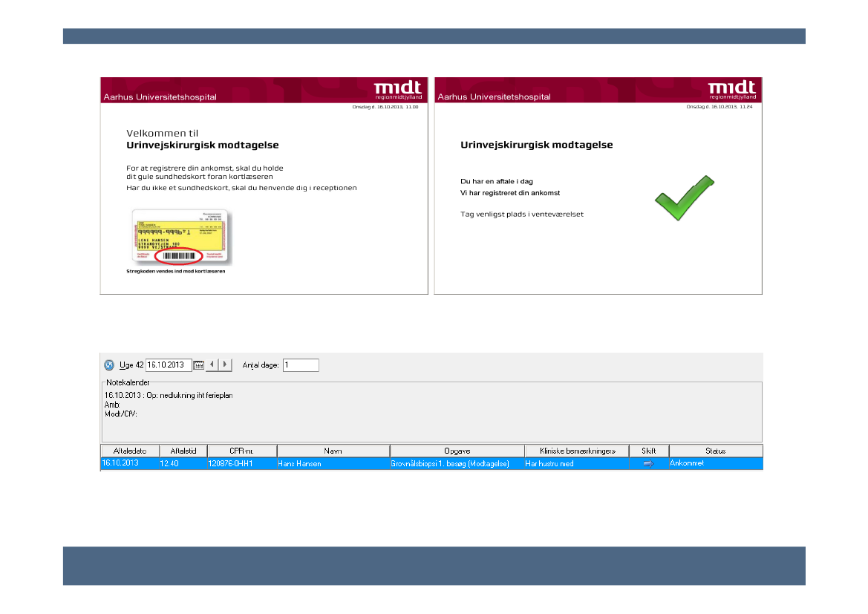The height and width of the screenshot is (614, 868).
Task: Click the CPR-nr. column header
Action: [241, 451]
